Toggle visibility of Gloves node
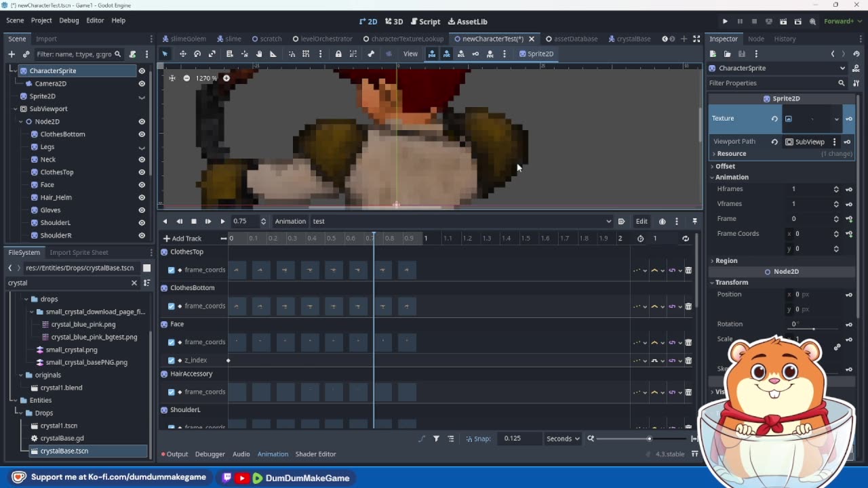 click(142, 210)
